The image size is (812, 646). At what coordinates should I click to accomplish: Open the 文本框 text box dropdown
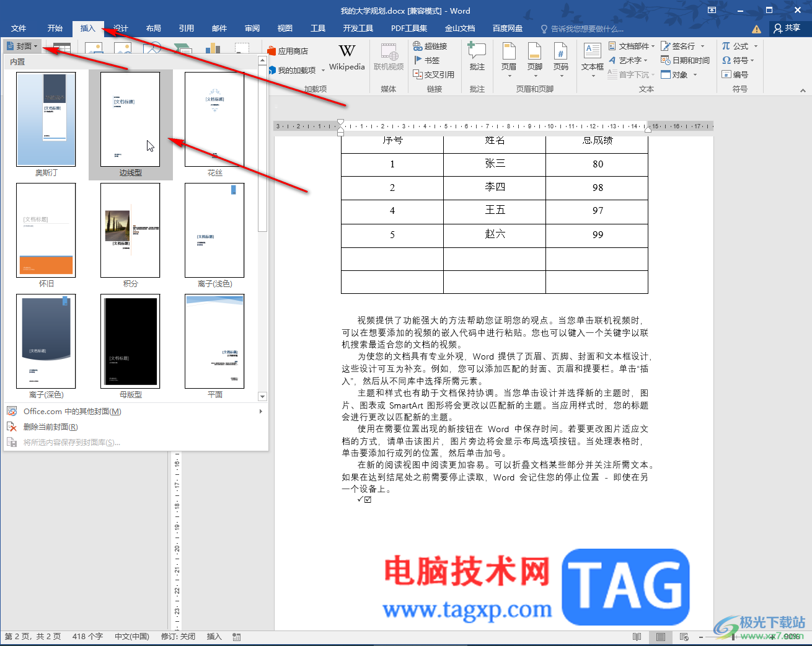point(593,60)
